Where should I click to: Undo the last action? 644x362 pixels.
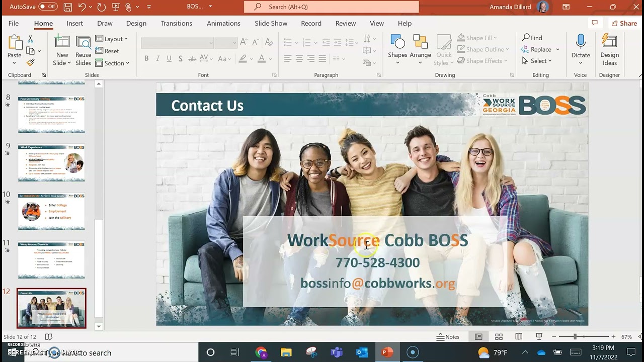[x=82, y=7]
